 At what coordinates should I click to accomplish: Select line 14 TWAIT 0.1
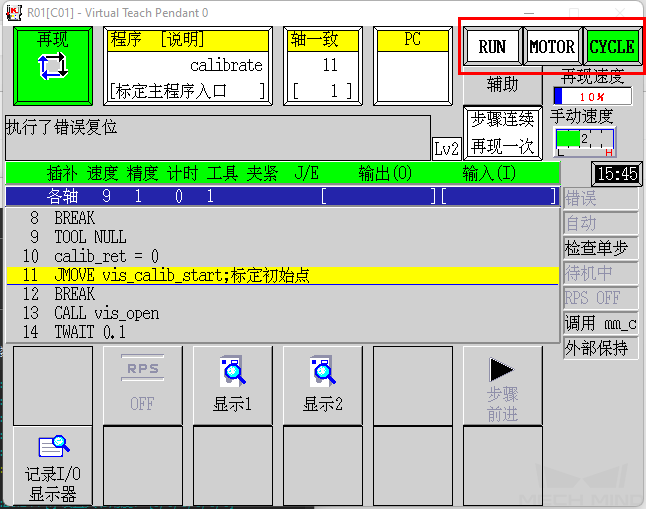coord(282,332)
